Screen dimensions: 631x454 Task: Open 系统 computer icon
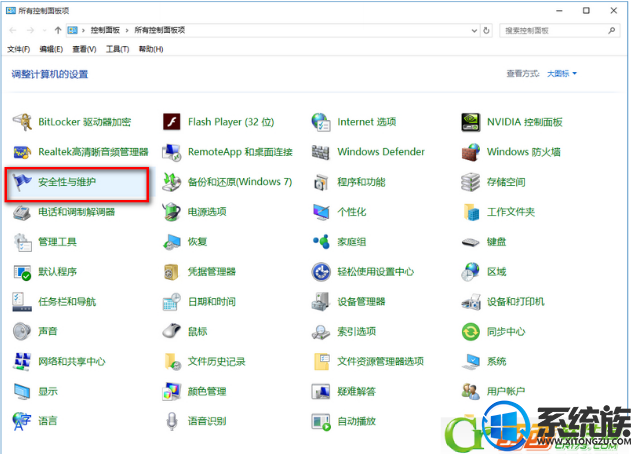point(470,362)
